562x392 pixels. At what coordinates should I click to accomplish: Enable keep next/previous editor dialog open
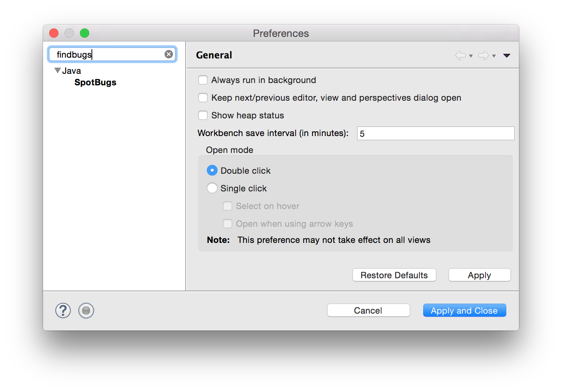click(x=203, y=98)
